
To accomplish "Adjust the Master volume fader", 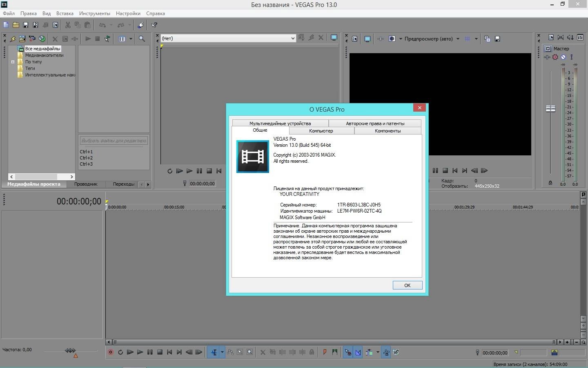I will (x=550, y=108).
